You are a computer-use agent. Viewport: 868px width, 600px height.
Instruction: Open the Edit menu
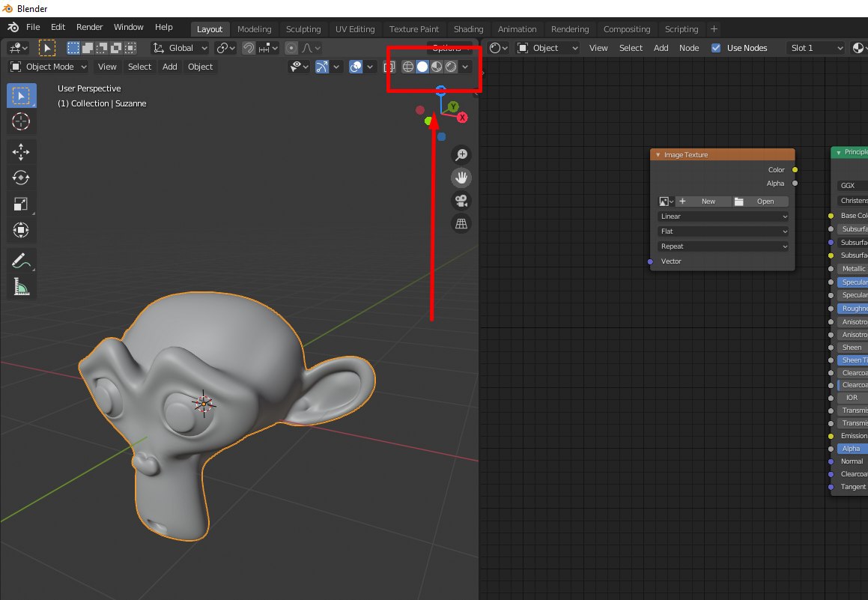58,27
